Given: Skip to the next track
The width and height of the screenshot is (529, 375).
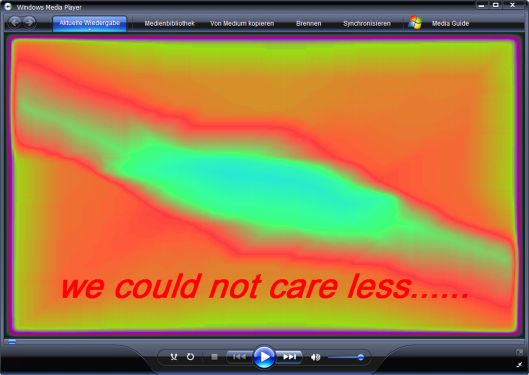Looking at the screenshot, I should [289, 357].
